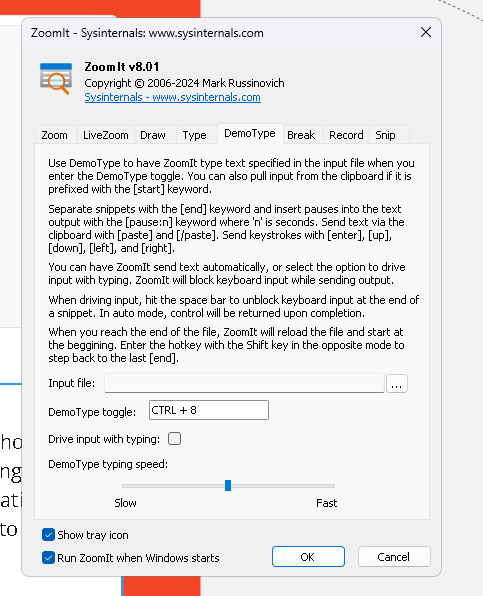Viewport: 483px width, 596px height.
Task: Dismiss the dialog with Cancel
Action: (394, 557)
